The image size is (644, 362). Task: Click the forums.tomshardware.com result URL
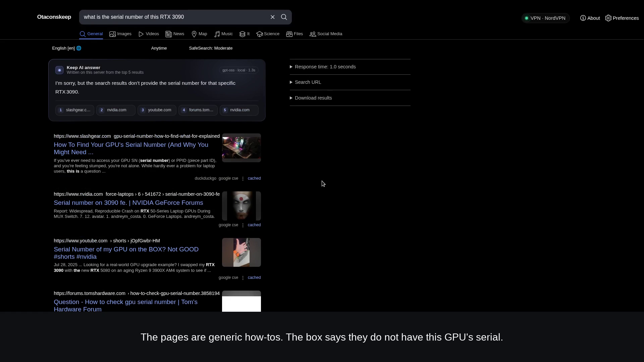click(137, 293)
